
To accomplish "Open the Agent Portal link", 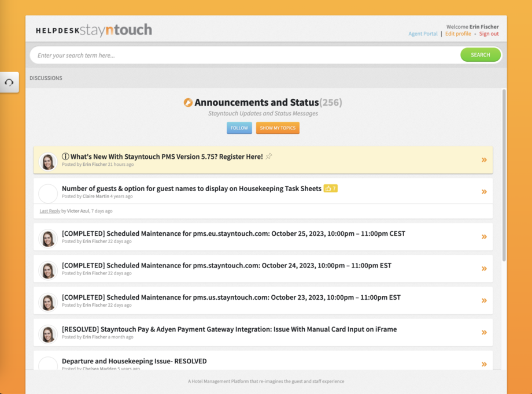I will [423, 34].
